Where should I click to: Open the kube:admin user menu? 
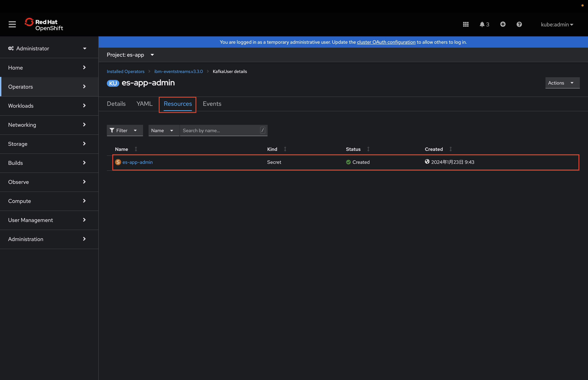pos(557,24)
